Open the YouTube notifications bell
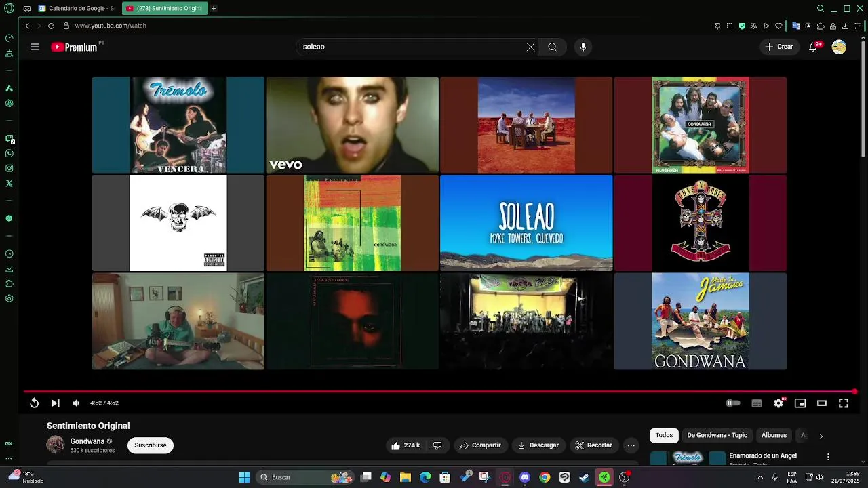The height and width of the screenshot is (488, 868). 813,47
